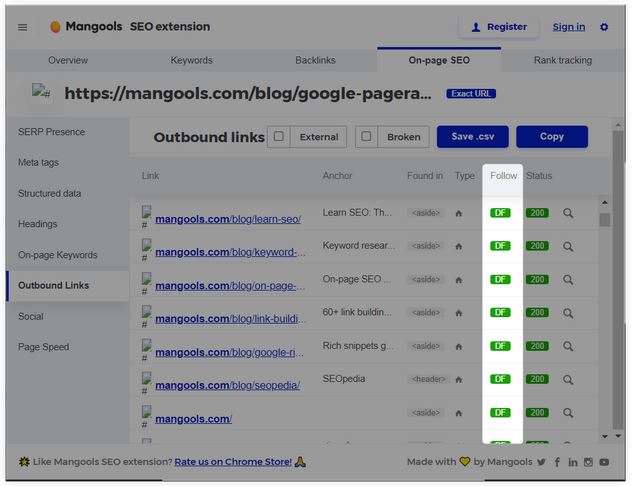Image resolution: width=633 pixels, height=486 pixels.
Task: Click the home type icon in SEOpedia row
Action: 459,380
